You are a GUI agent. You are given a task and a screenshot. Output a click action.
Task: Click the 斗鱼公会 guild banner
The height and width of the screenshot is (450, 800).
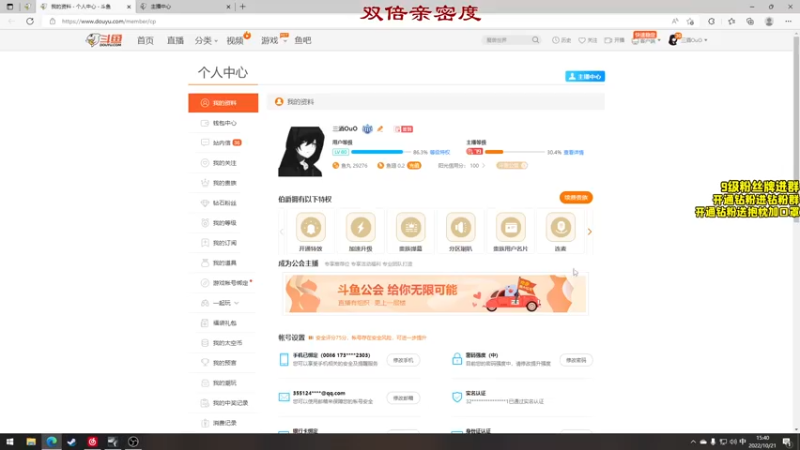click(435, 294)
